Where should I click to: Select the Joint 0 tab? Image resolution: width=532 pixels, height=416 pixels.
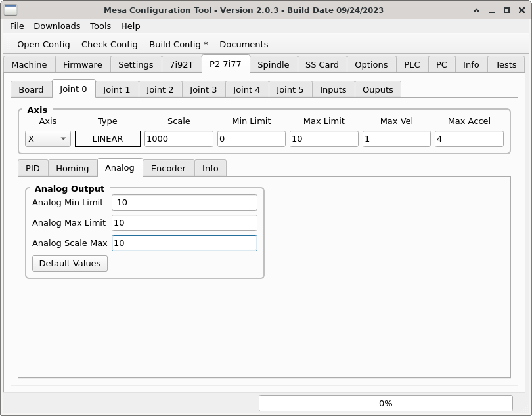74,89
